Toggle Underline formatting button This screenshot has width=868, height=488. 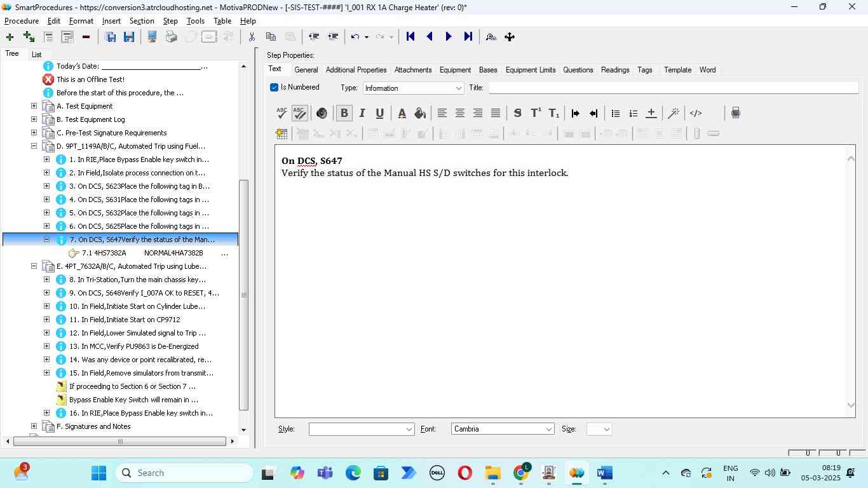(x=379, y=113)
